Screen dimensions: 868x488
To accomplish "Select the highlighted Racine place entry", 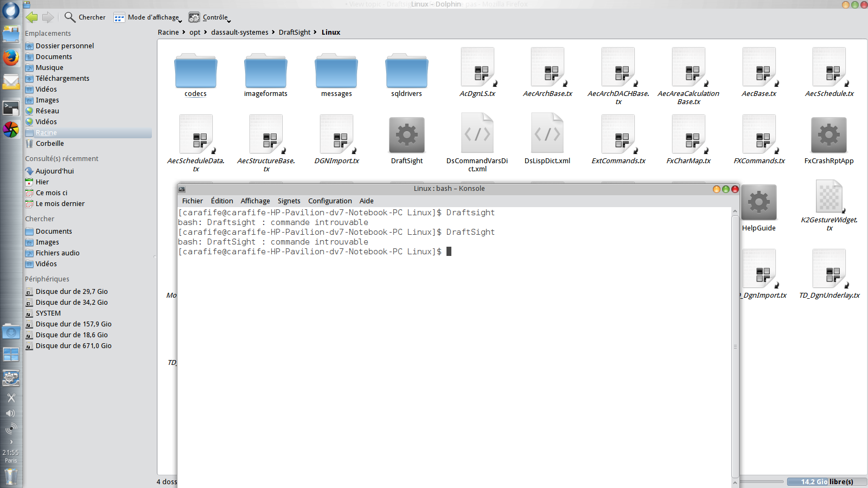I will click(x=88, y=133).
